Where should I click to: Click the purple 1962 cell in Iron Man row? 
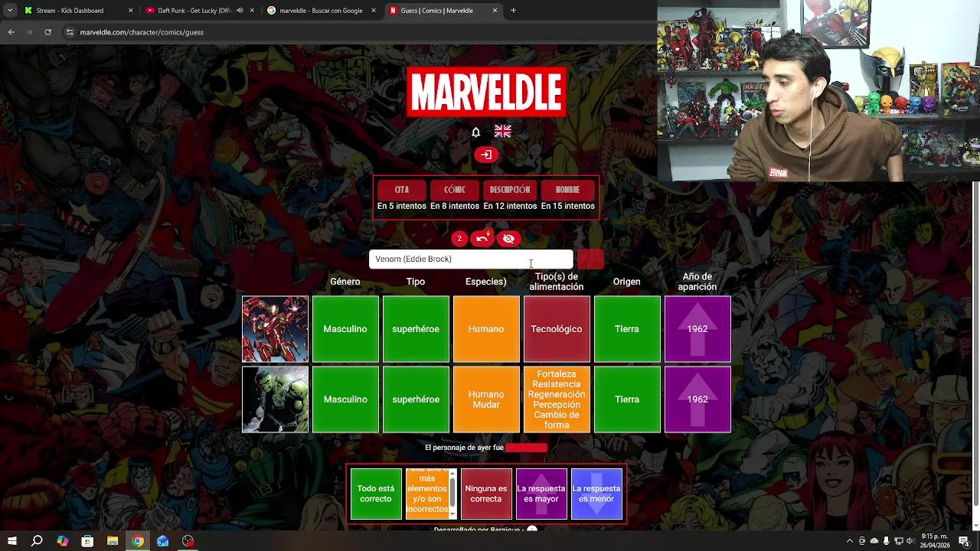click(697, 329)
